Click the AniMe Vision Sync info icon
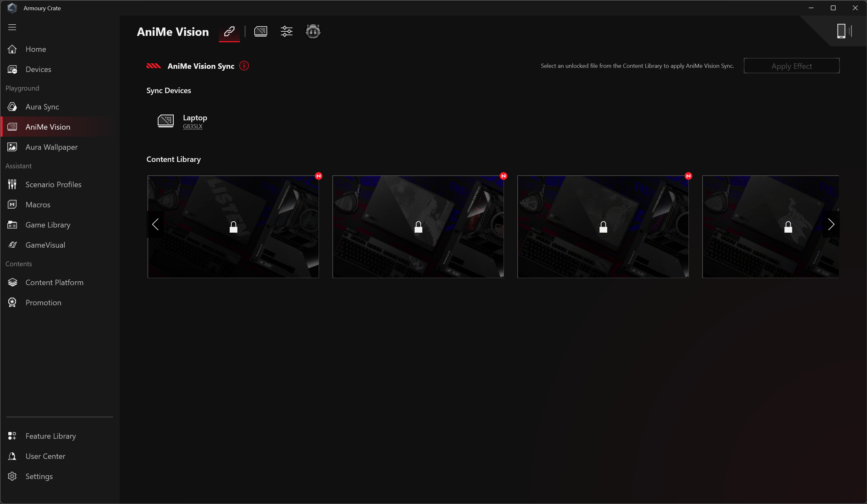Viewport: 867px width, 504px height. 244,66
